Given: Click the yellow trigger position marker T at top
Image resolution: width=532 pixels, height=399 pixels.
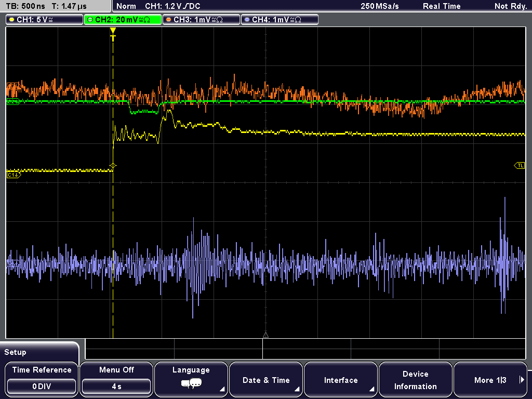Looking at the screenshot, I should [x=113, y=35].
